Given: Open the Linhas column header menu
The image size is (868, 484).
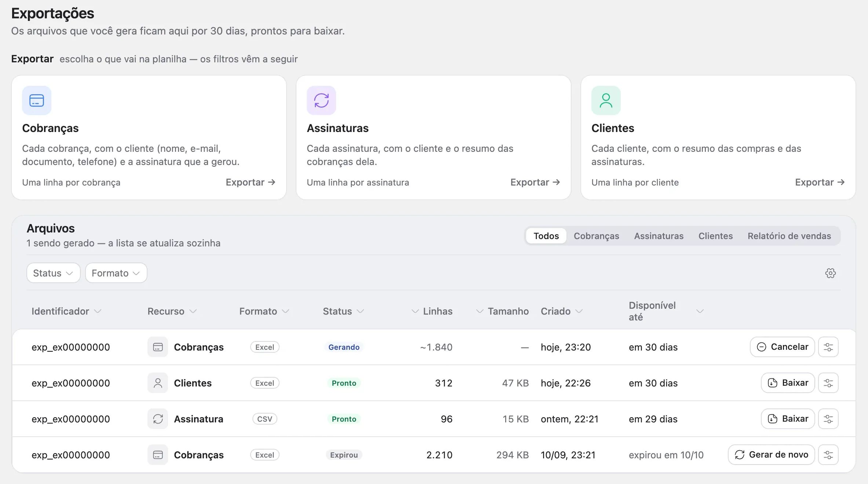Looking at the screenshot, I should click(432, 311).
